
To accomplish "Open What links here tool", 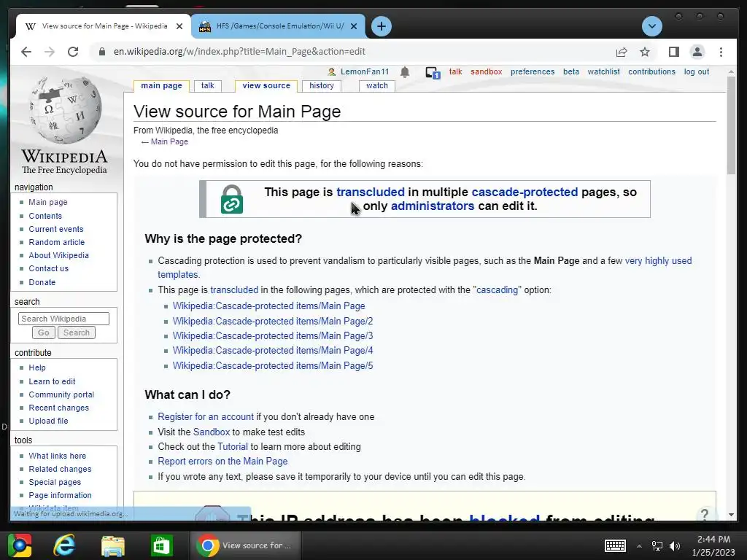I will (57, 456).
